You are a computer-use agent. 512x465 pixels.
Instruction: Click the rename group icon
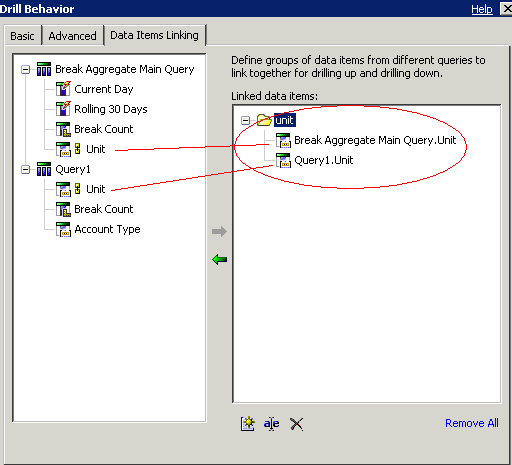point(272,424)
